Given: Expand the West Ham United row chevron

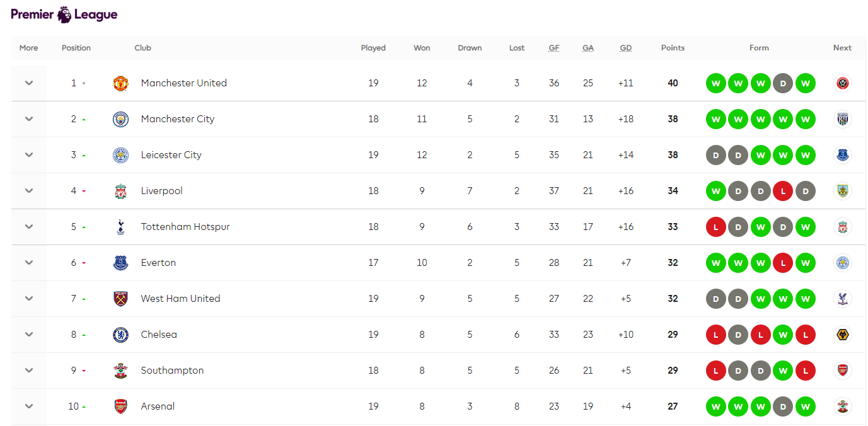Looking at the screenshot, I should click(29, 299).
